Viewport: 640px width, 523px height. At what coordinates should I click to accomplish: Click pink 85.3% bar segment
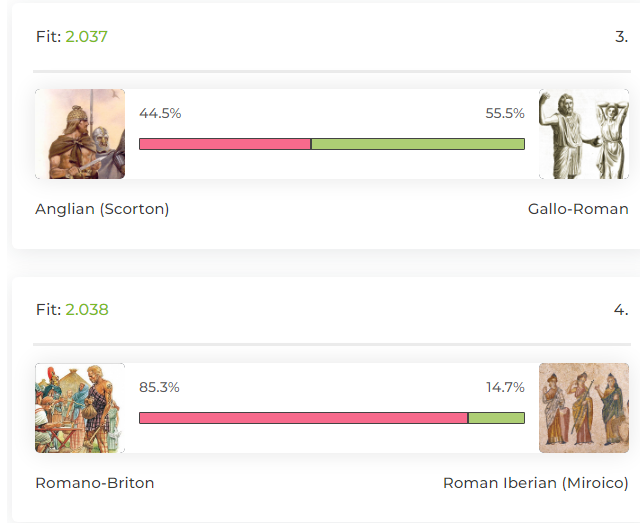pos(304,418)
